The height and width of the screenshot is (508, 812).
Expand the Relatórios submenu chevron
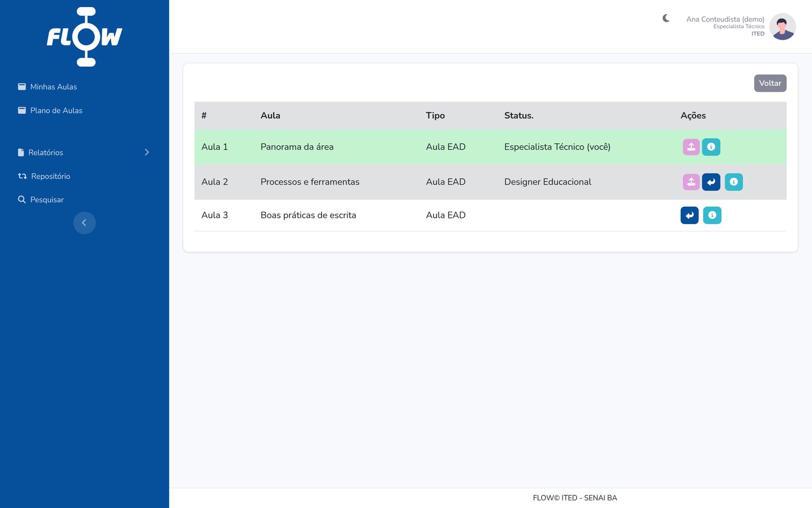147,152
